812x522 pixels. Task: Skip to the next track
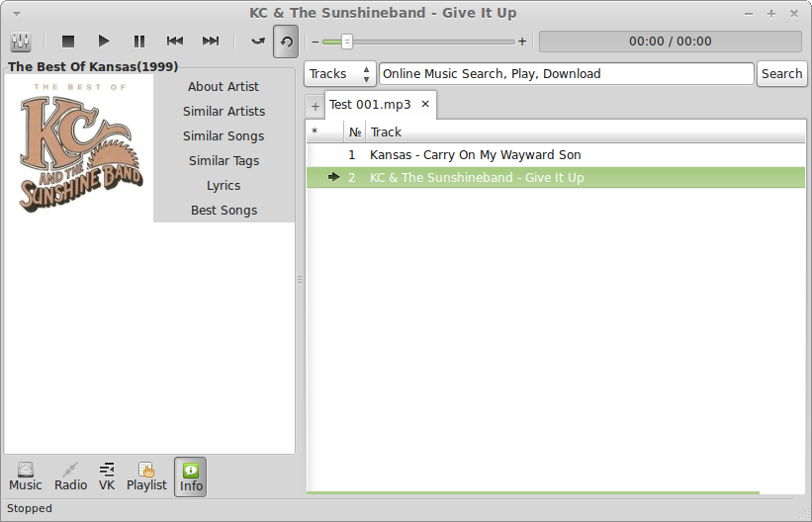point(211,42)
